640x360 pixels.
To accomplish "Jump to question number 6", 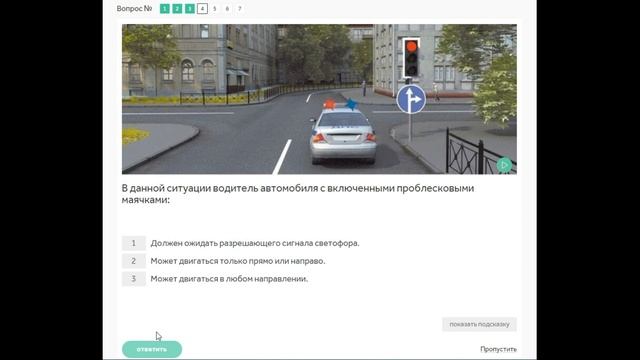I will (227, 9).
